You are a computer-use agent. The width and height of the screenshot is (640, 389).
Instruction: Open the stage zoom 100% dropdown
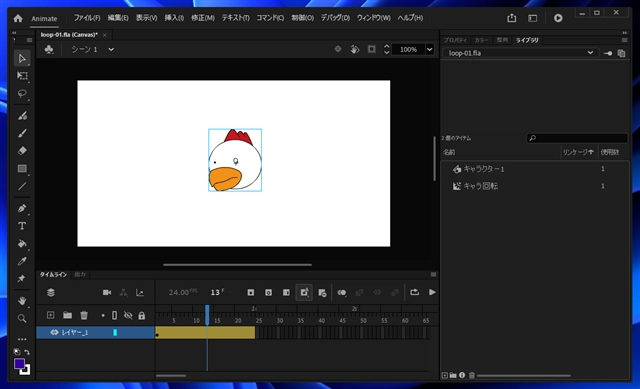click(x=429, y=49)
